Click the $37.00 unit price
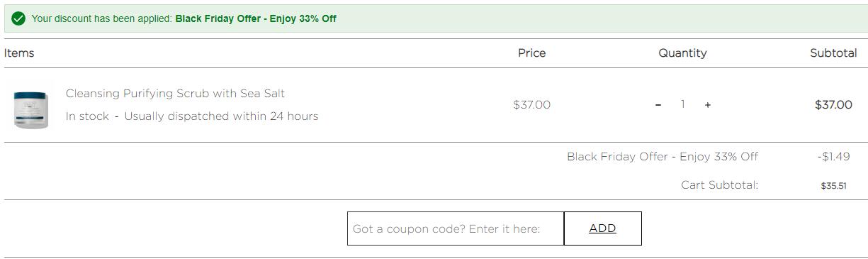The height and width of the screenshot is (259, 868). pos(531,105)
